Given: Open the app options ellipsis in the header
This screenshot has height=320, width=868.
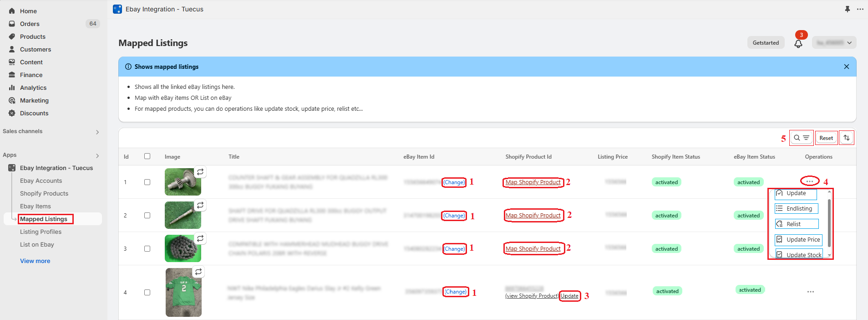Looking at the screenshot, I should (860, 9).
